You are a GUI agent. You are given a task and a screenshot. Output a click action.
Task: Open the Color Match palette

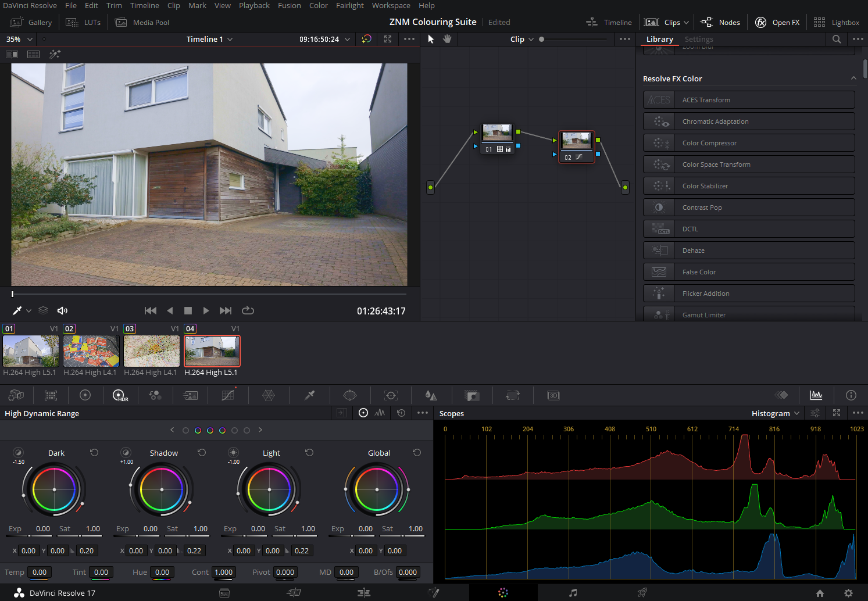(51, 395)
